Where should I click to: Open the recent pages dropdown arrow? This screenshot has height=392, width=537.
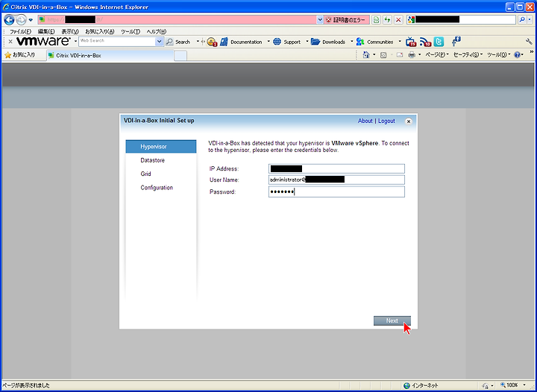coord(31,20)
